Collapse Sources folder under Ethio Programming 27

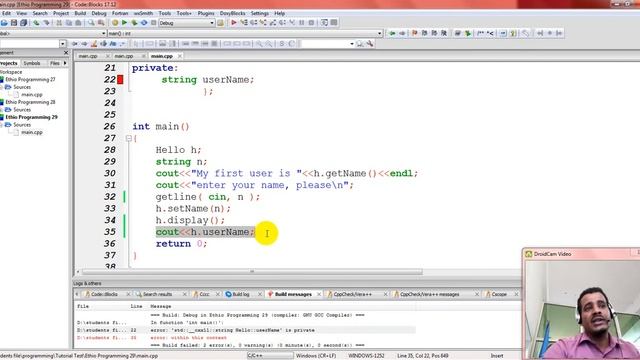click(2, 87)
